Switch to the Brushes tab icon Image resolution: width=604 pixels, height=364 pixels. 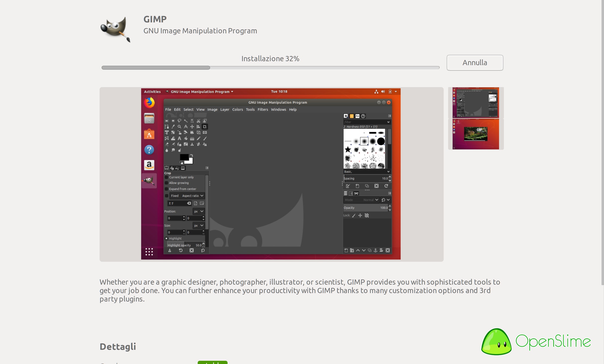346,116
